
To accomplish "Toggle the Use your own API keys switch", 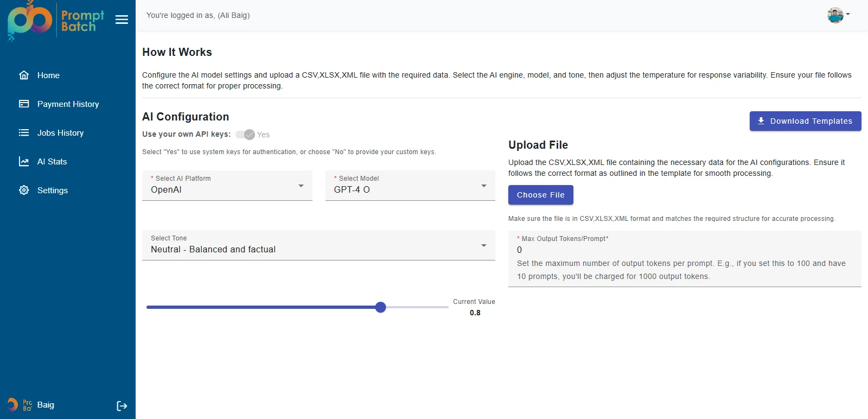I will 245,135.
